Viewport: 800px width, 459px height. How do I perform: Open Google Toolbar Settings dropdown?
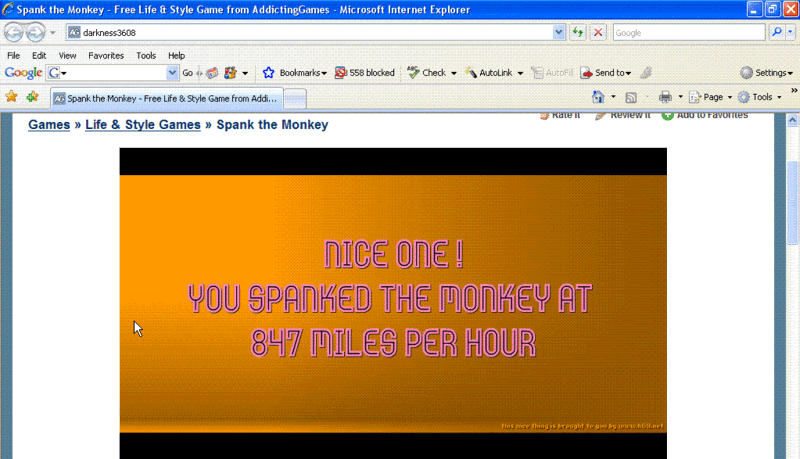767,73
